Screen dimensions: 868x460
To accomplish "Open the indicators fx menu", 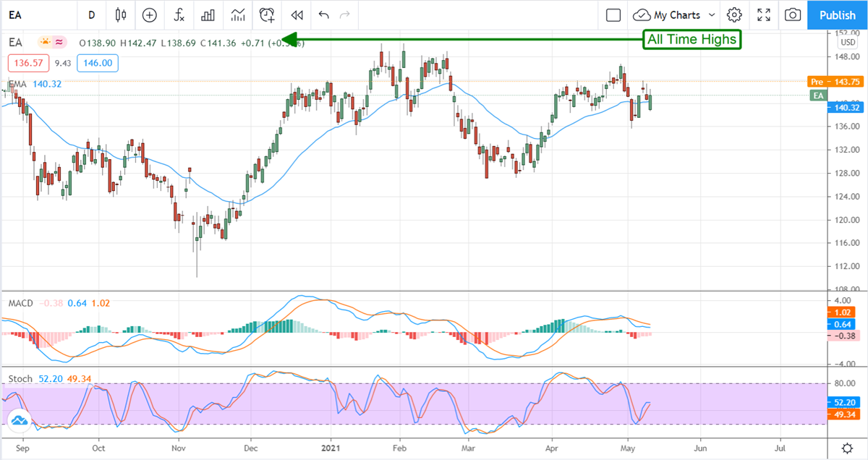I will 179,14.
